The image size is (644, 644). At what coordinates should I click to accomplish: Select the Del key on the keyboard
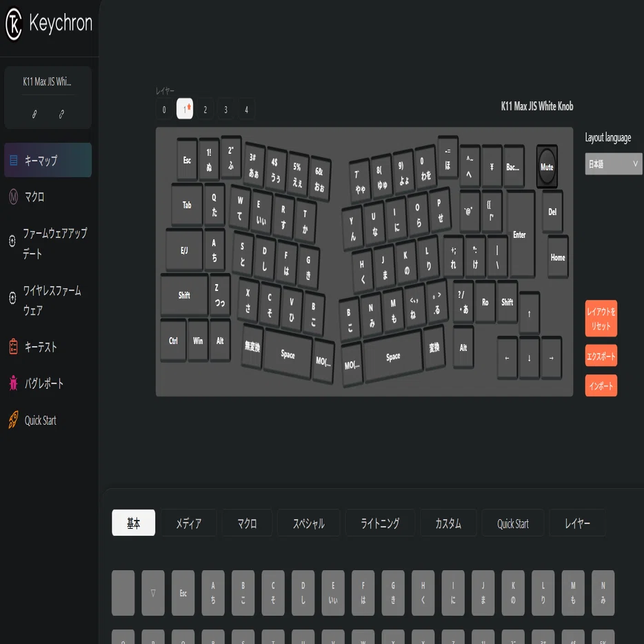coord(552,212)
